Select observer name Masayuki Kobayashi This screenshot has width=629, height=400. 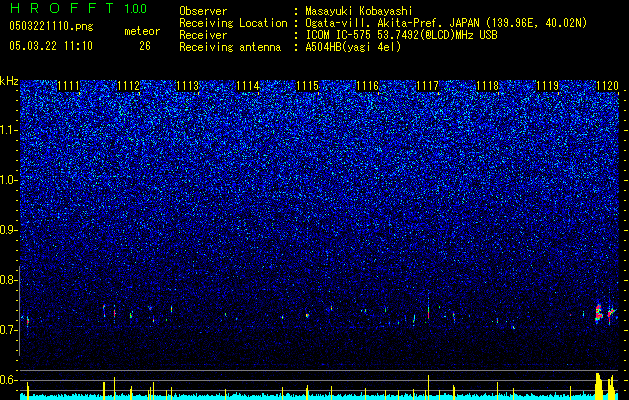(x=359, y=12)
